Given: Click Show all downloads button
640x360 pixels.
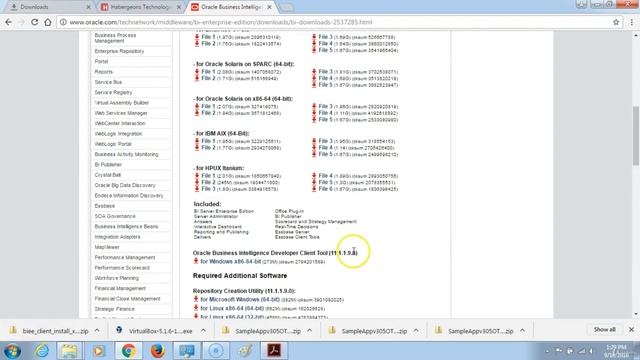Looking at the screenshot, I should coord(604,329).
